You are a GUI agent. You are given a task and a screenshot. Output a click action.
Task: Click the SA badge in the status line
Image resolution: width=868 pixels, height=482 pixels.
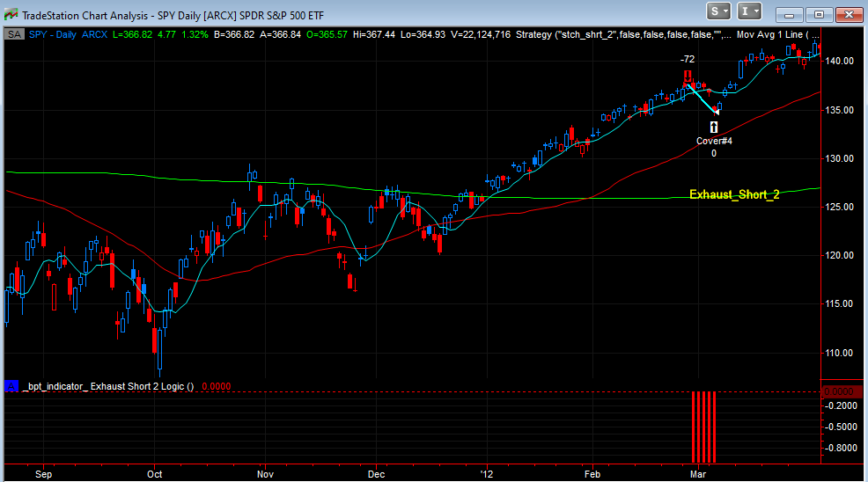click(x=13, y=34)
